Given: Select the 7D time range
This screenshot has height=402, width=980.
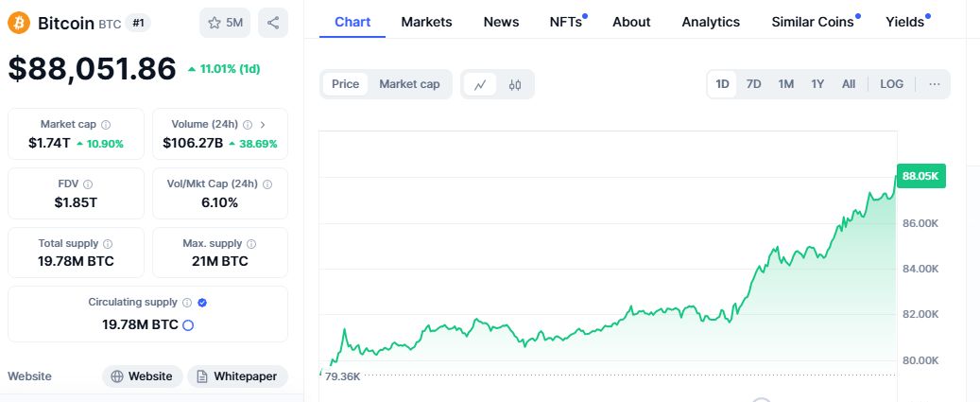Looking at the screenshot, I should click(x=753, y=84).
